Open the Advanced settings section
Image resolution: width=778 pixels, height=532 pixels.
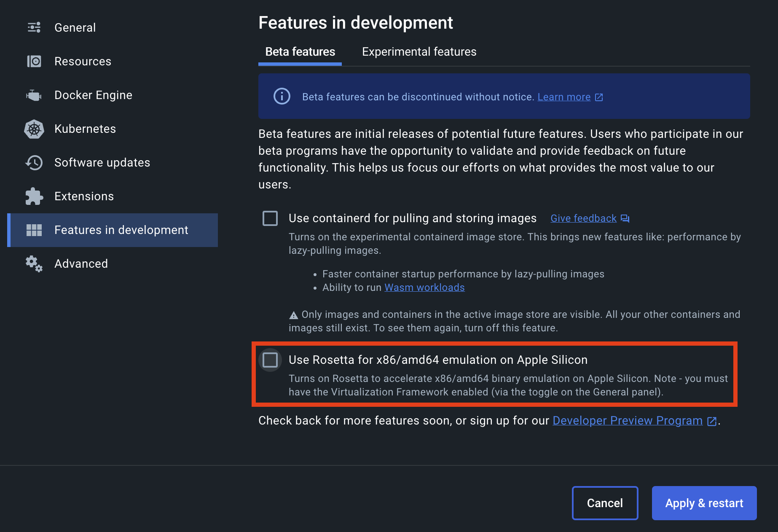click(113, 264)
